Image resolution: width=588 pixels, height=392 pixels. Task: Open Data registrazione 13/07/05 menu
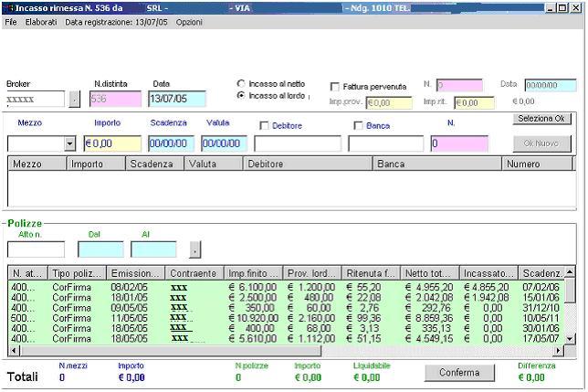coord(116,22)
